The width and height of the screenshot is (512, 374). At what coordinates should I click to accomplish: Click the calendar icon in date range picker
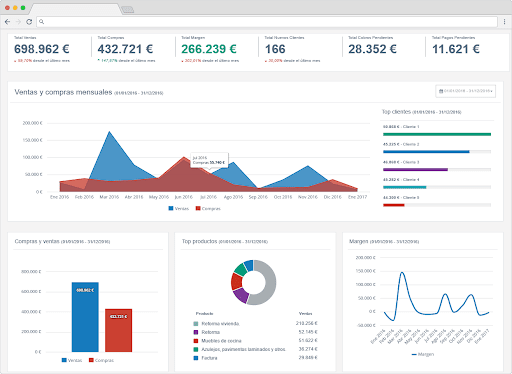441,91
